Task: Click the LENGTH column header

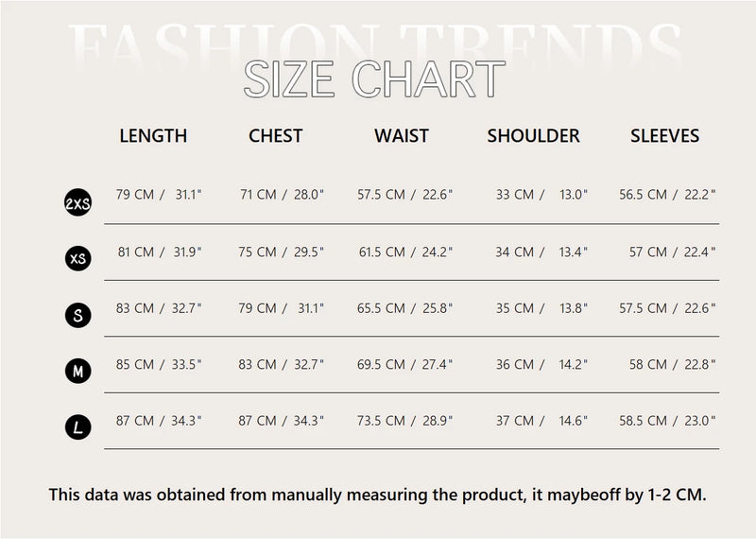Action: [x=153, y=135]
